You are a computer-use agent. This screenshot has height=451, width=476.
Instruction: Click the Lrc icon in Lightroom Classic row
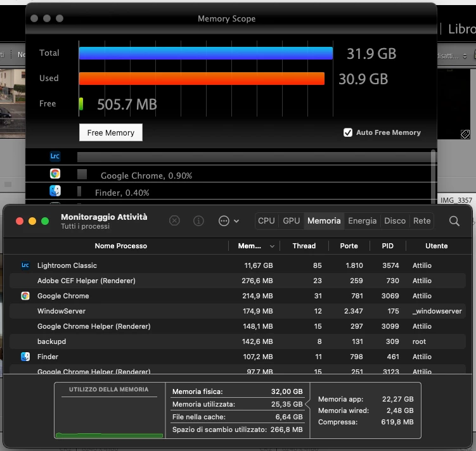(25, 265)
